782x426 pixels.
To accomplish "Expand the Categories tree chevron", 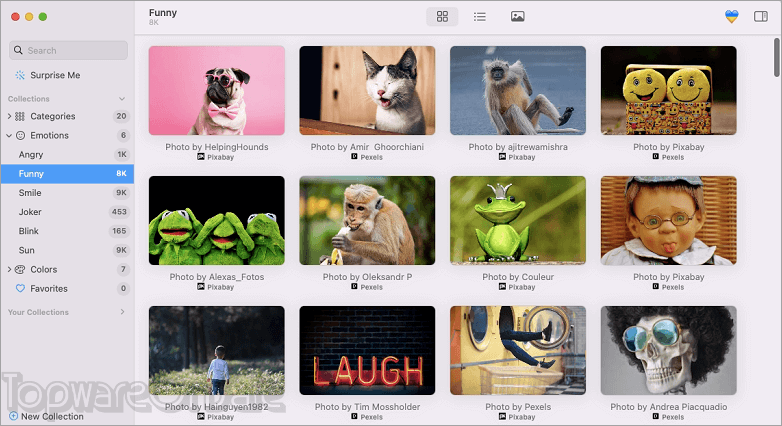I will [9, 116].
